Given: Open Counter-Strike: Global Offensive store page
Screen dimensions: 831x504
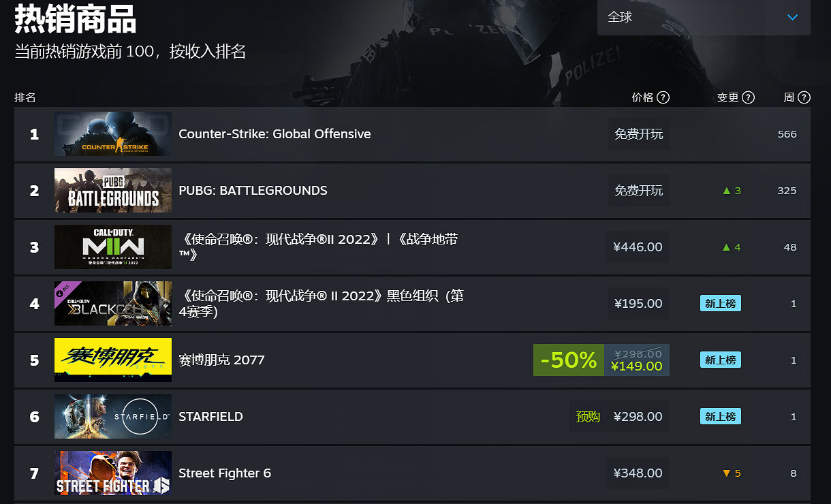Looking at the screenshot, I should pos(275,134).
